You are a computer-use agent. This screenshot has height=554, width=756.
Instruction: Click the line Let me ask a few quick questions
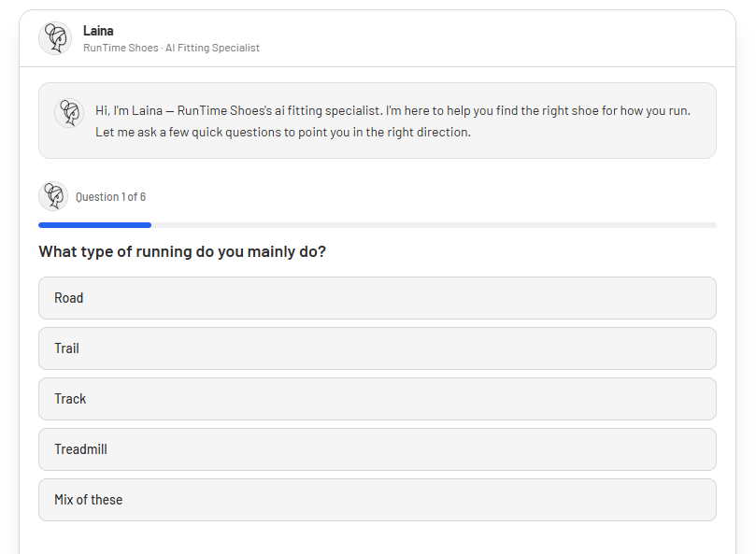282,133
